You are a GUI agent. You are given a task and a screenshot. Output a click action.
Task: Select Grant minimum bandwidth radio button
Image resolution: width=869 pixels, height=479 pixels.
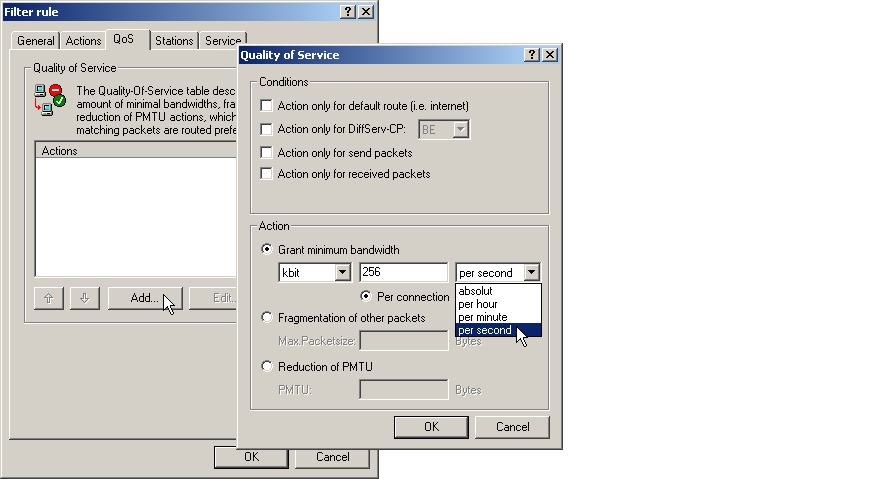click(x=267, y=249)
